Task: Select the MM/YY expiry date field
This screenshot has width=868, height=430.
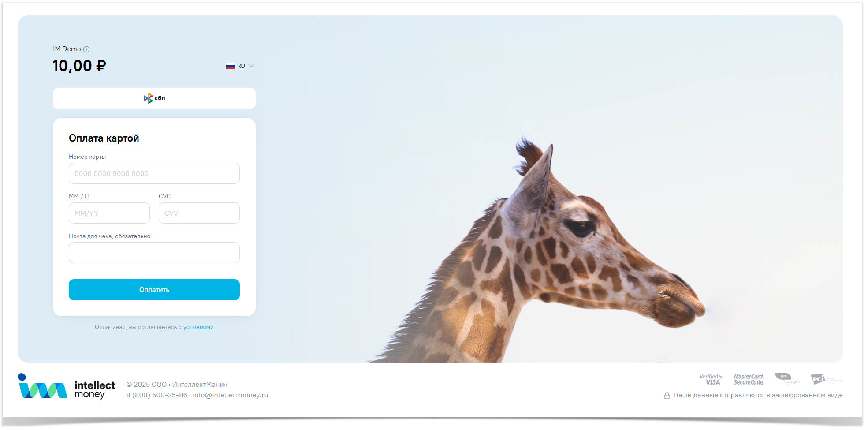Action: pyautogui.click(x=109, y=213)
